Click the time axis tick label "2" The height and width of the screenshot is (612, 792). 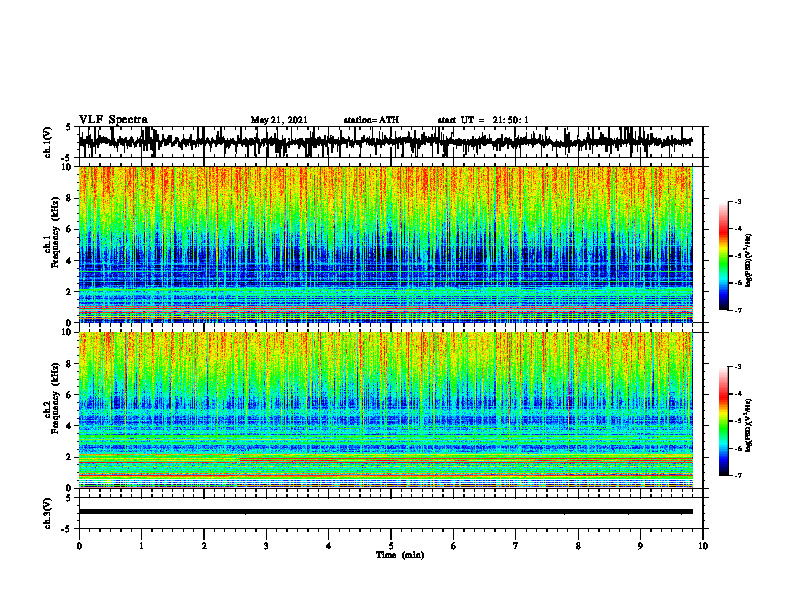[x=204, y=546]
